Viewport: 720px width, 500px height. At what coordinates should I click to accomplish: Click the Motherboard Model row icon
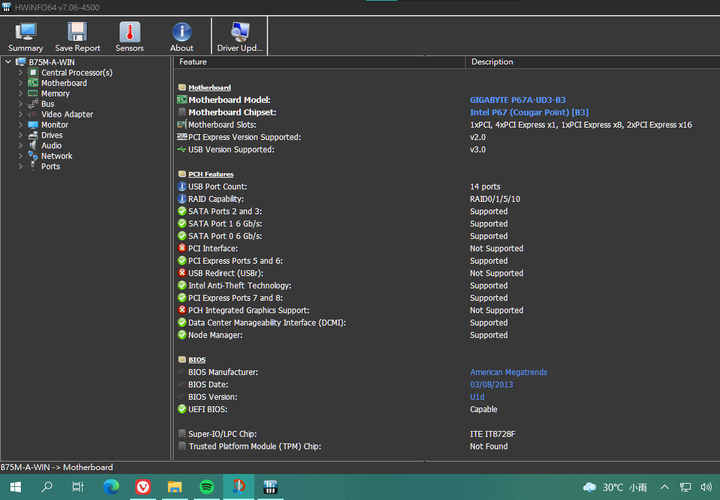tap(182, 100)
